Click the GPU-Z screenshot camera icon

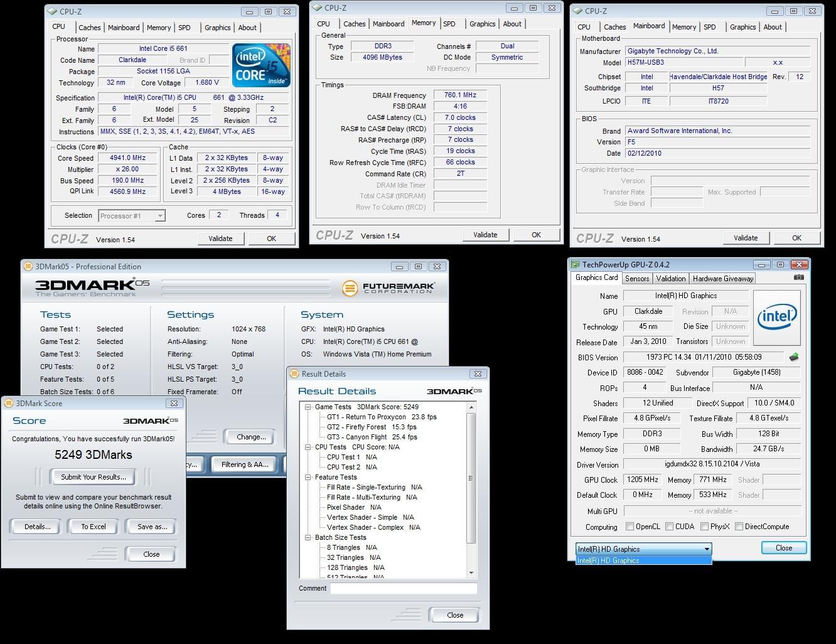tap(798, 277)
